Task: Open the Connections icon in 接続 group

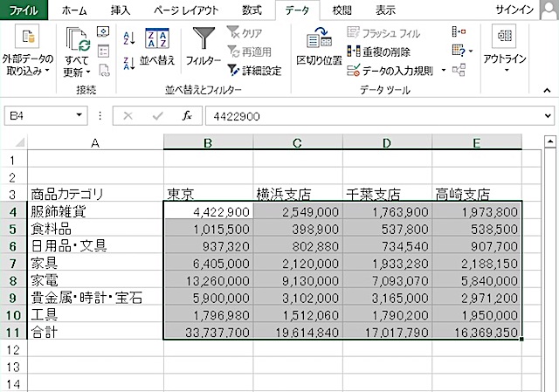Action: pos(103,31)
